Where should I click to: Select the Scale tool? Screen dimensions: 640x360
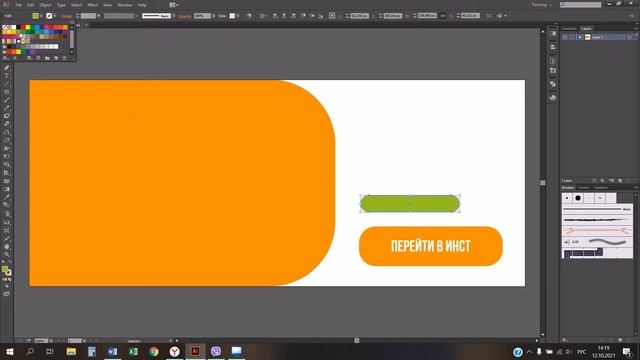[x=7, y=140]
